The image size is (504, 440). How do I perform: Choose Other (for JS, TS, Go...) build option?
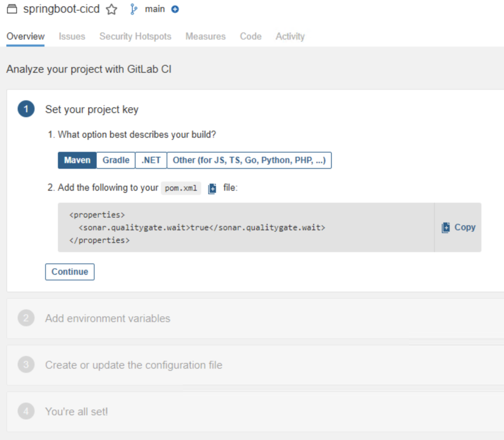tap(249, 160)
